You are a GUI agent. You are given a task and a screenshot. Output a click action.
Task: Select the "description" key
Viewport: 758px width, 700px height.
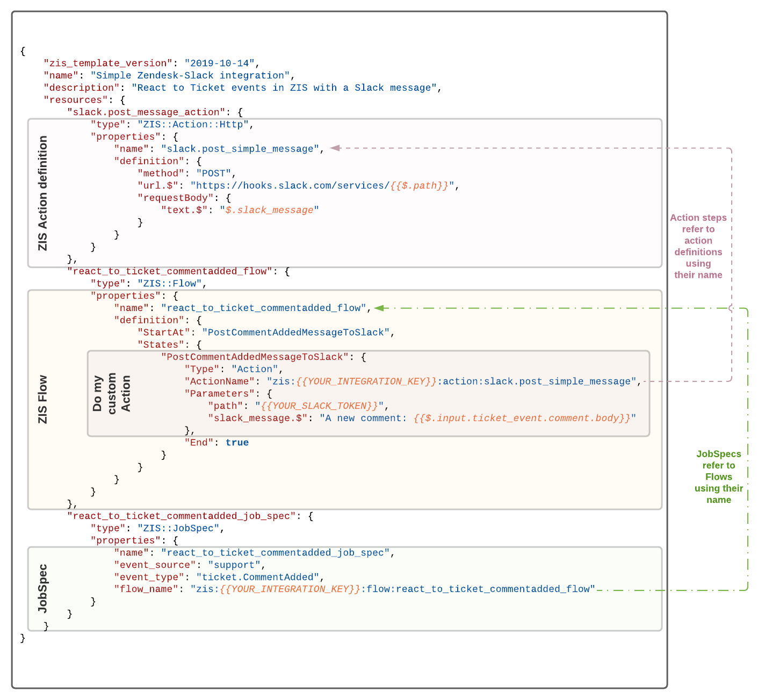82,88
